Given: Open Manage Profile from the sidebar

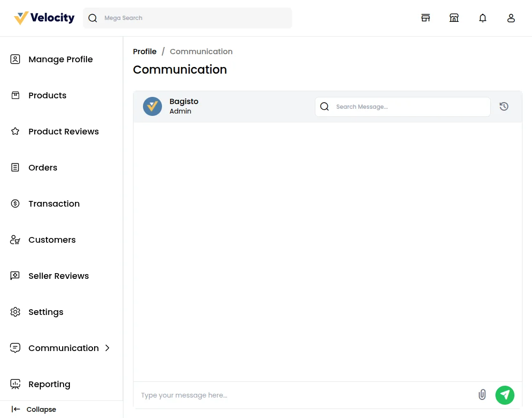Looking at the screenshot, I should (60, 59).
